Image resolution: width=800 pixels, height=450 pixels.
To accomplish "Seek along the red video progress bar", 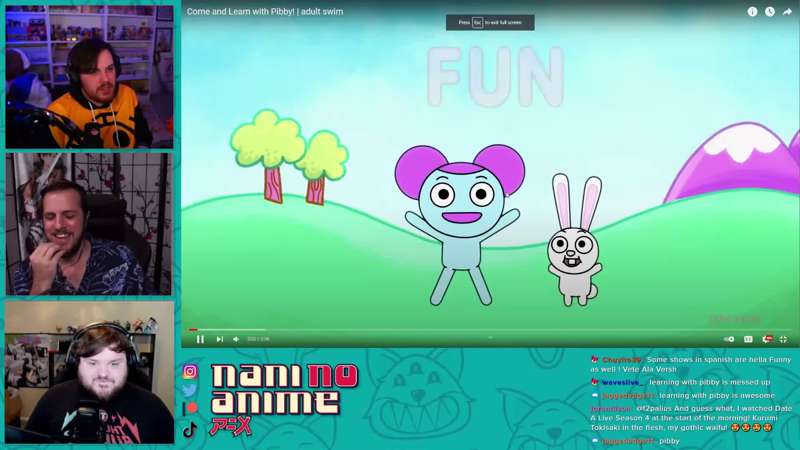I will coord(490,330).
